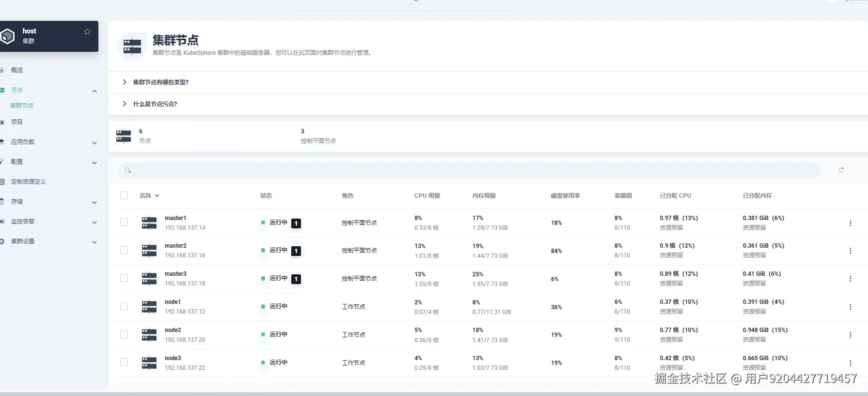This screenshot has width=868, height=396.
Task: Open the node3 details link
Action: pos(173,358)
